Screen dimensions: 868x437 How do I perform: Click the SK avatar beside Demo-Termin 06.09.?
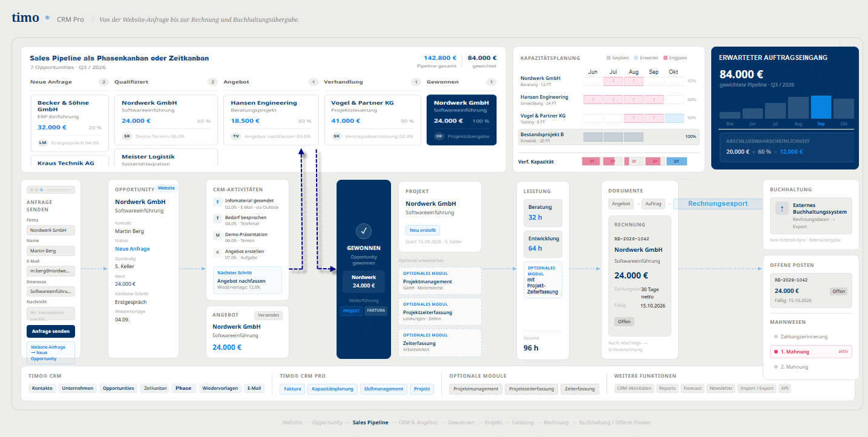[127, 136]
